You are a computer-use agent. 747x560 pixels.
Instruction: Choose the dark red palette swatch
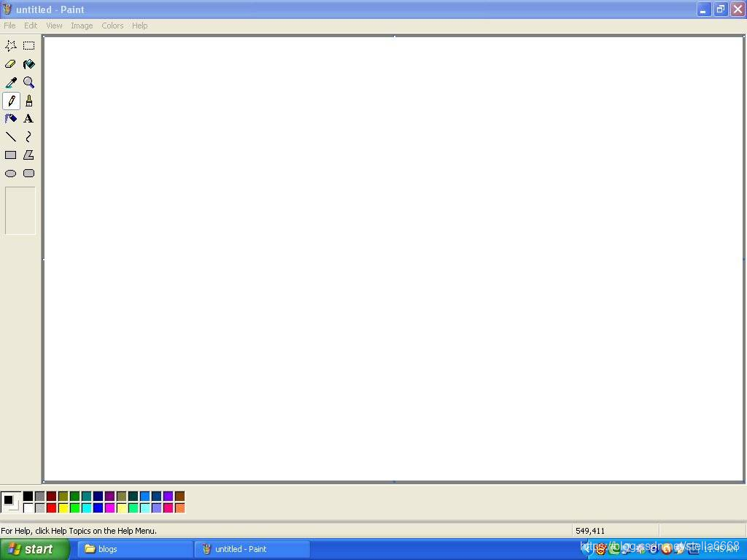click(52, 497)
